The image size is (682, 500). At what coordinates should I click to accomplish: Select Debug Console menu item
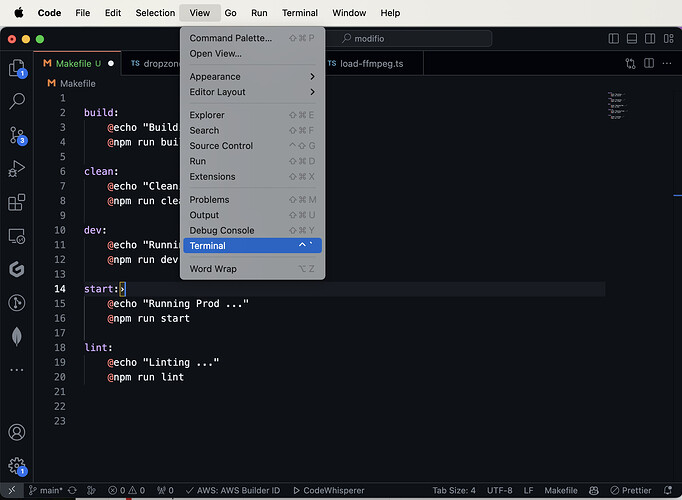pos(252,230)
